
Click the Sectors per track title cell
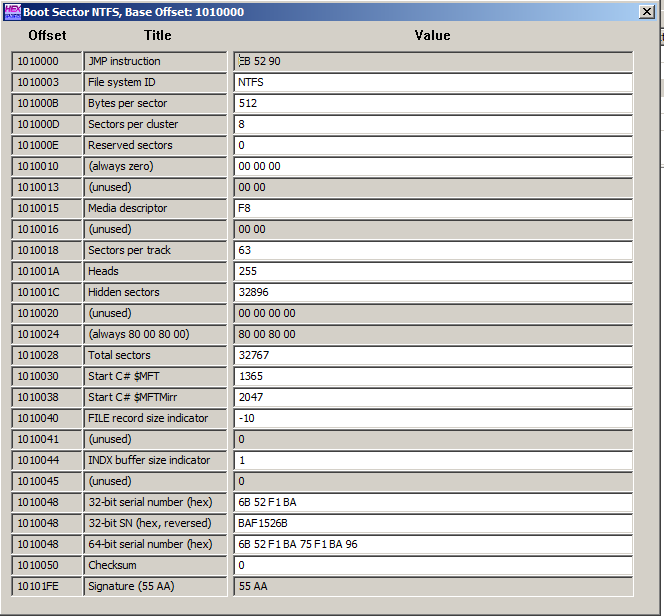(x=155, y=250)
